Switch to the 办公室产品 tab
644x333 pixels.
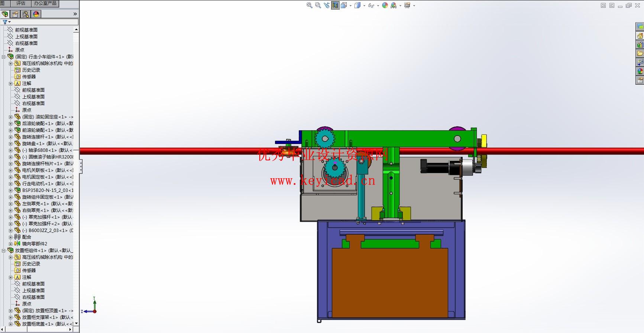(x=45, y=3)
